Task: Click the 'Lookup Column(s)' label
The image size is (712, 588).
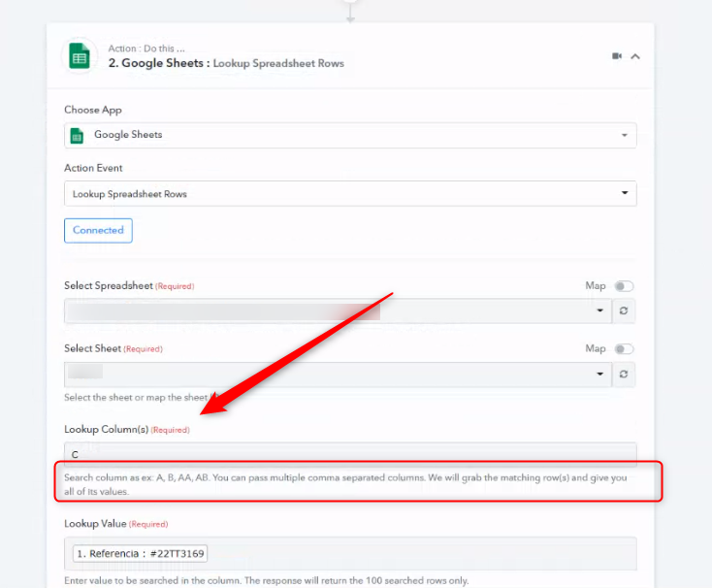Action: [107, 429]
